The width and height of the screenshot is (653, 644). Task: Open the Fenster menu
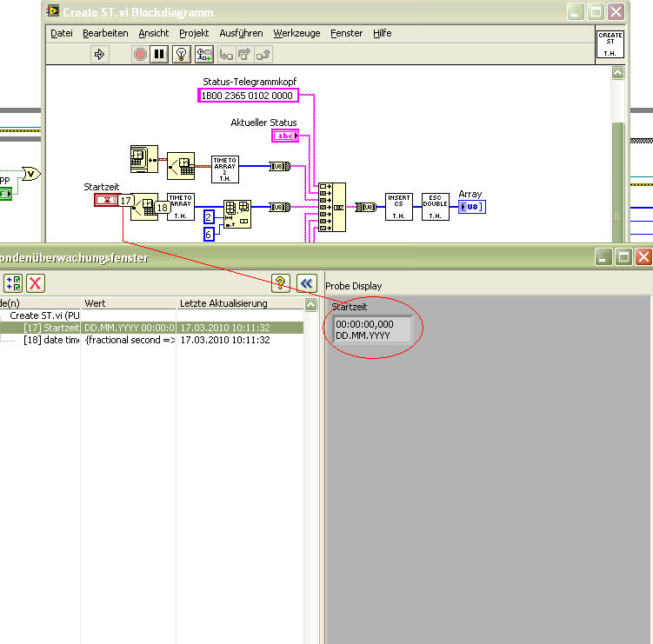[346, 33]
